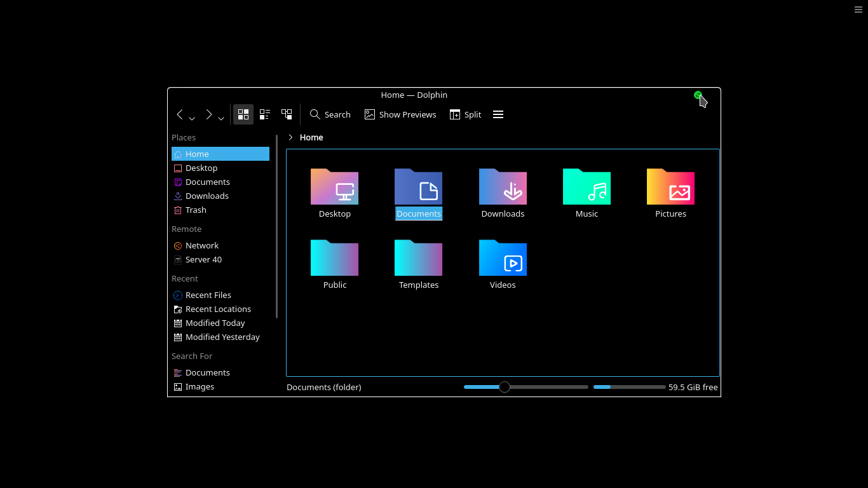Select the Music folder icon
Screen dimensions: 868x488
[587, 186]
